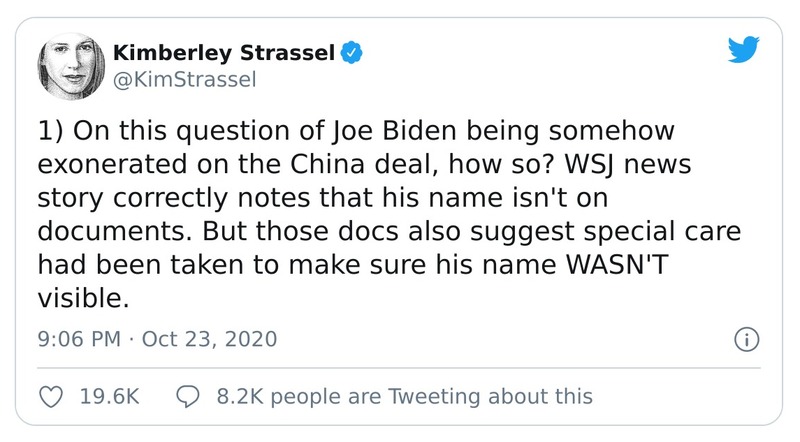Image resolution: width=800 pixels, height=442 pixels.
Task: Open the @KimStrassel handle link
Action: (x=173, y=80)
